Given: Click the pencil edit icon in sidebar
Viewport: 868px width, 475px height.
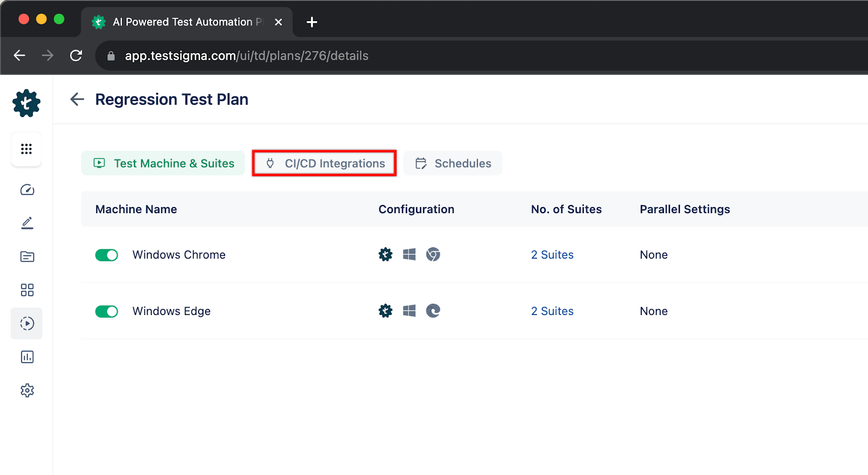Looking at the screenshot, I should pos(27,223).
